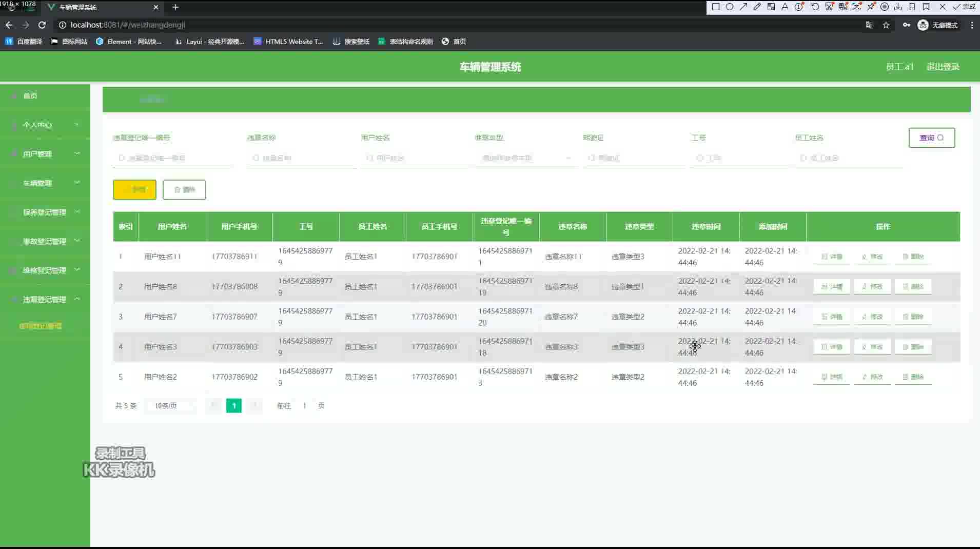Expand 车辆管理 sidebar menu

click(45, 183)
